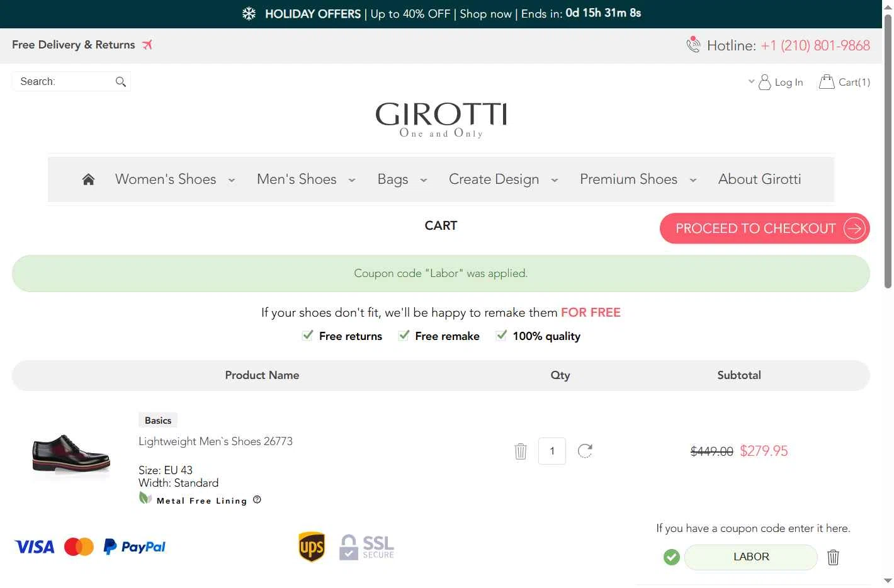Click Metal Free Lining help question icon
The height and width of the screenshot is (588, 894).
pyautogui.click(x=257, y=500)
